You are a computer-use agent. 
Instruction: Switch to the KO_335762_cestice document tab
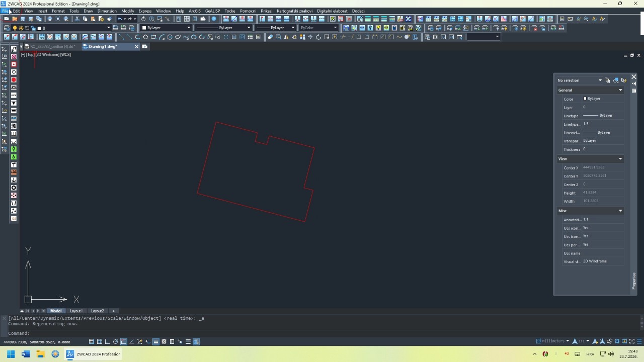(x=52, y=46)
